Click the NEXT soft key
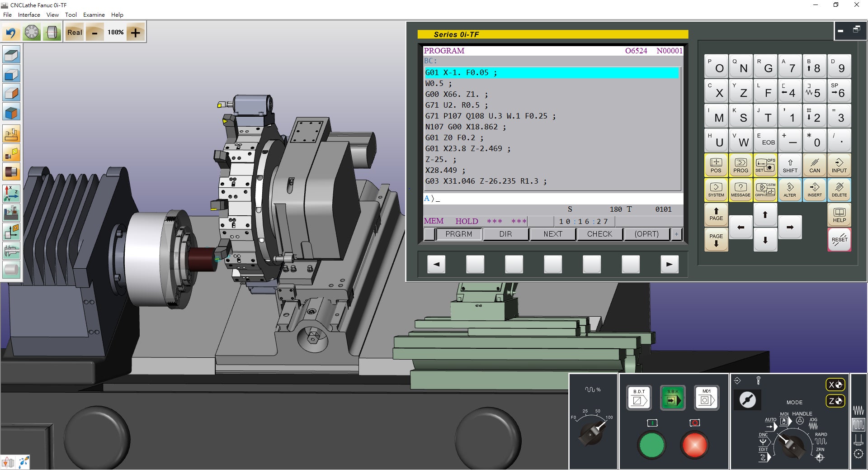 tap(552, 234)
